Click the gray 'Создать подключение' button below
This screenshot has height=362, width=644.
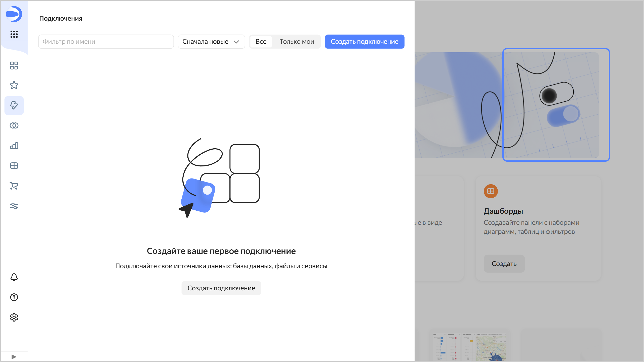coord(221,288)
